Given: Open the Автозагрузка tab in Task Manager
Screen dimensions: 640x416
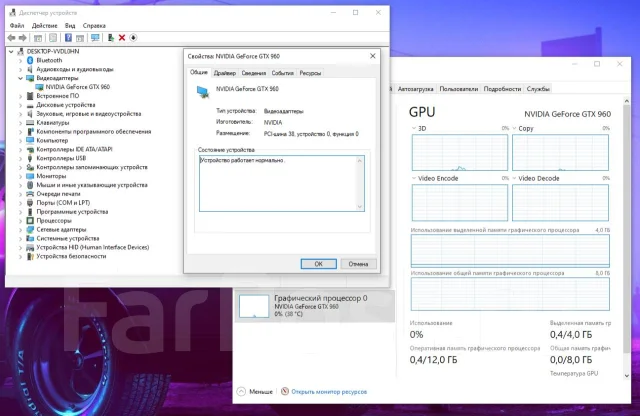Looking at the screenshot, I should click(x=416, y=89).
